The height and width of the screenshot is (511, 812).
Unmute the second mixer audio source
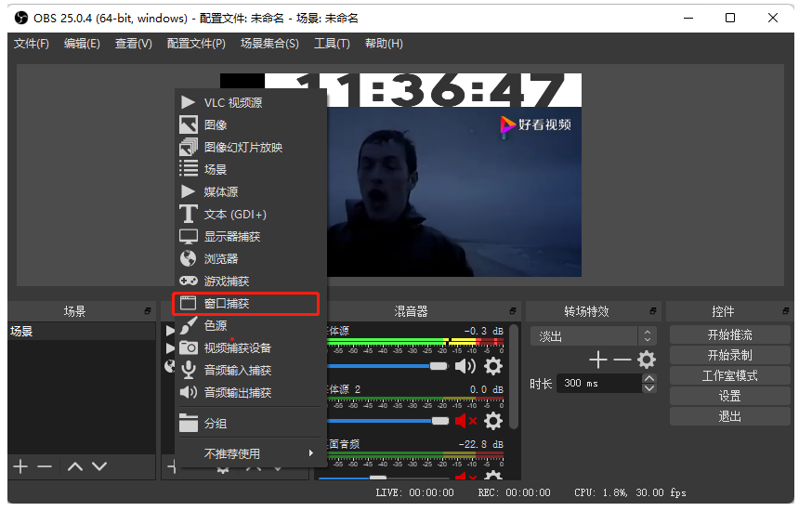(x=465, y=421)
